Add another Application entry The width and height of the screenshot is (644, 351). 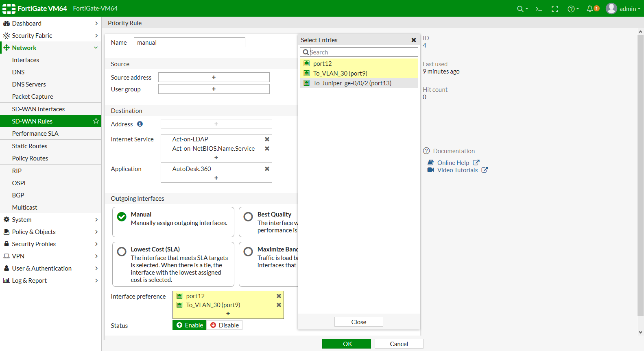216,178
